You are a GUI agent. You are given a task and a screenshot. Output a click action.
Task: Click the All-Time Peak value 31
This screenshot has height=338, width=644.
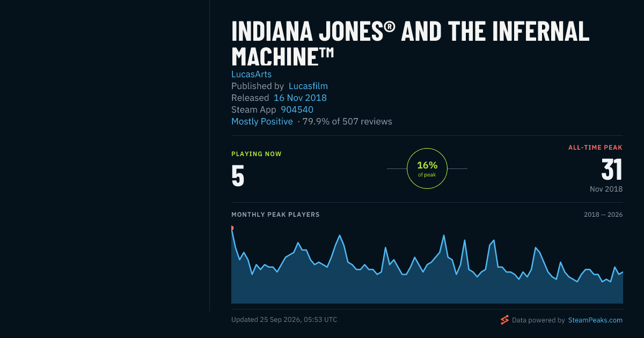click(x=612, y=170)
